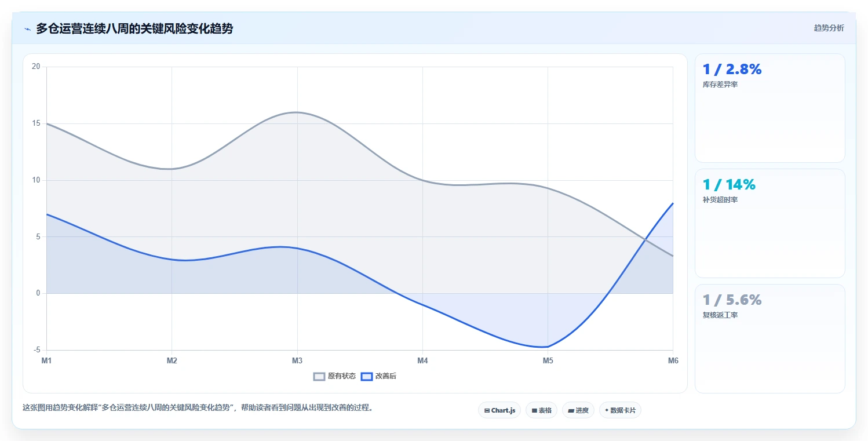Open the 库存差异率 metric card
This screenshot has width=868, height=441.
769,108
